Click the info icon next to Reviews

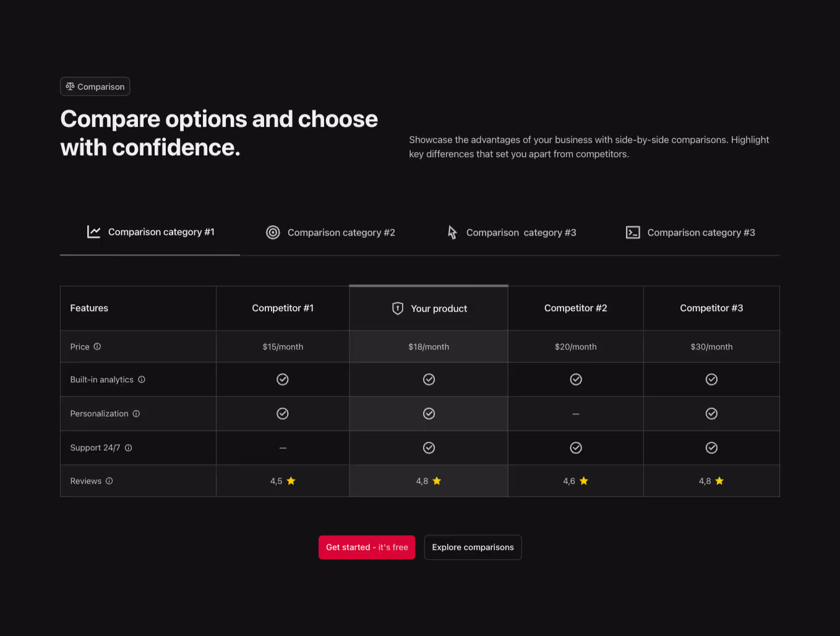pyautogui.click(x=109, y=481)
